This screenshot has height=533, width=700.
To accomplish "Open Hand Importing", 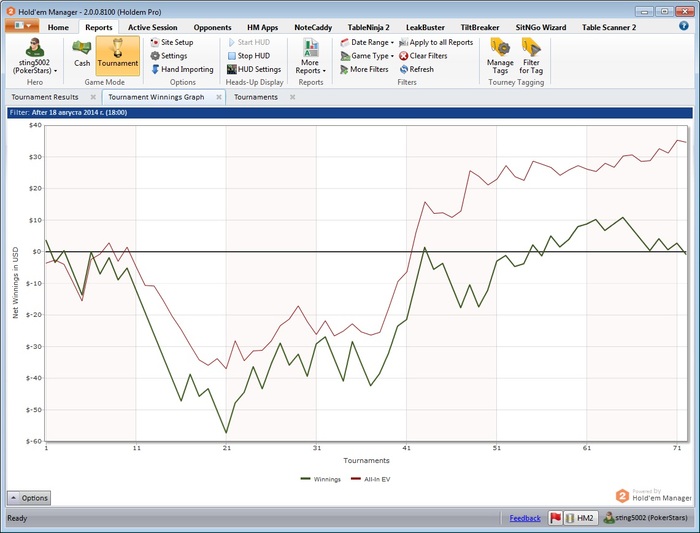I will (x=182, y=69).
